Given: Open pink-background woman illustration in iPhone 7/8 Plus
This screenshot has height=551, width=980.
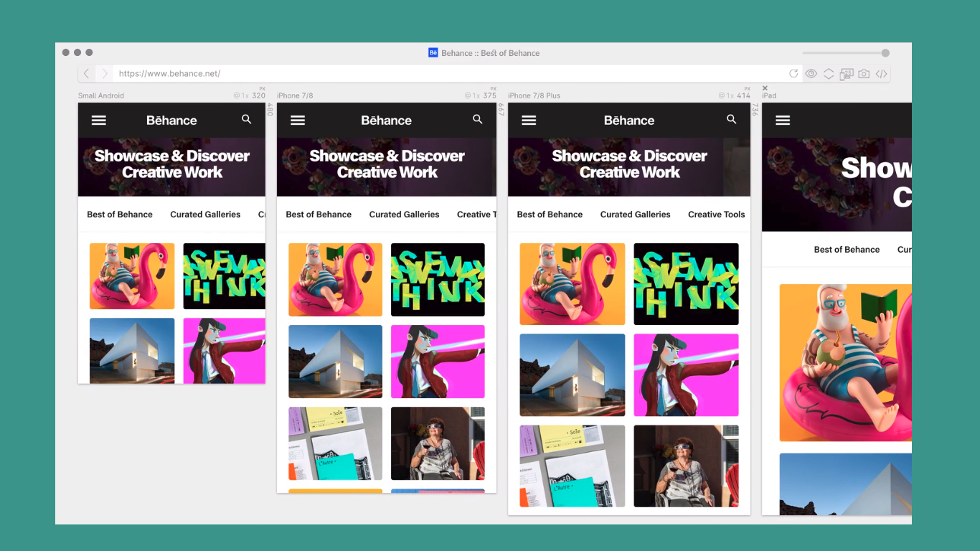Looking at the screenshot, I should 686,375.
